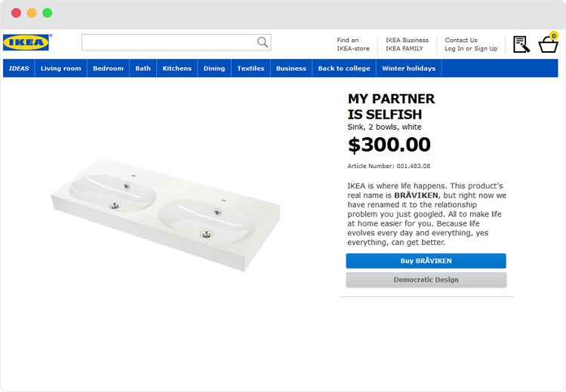Open the shopping basket icon

tap(548, 44)
